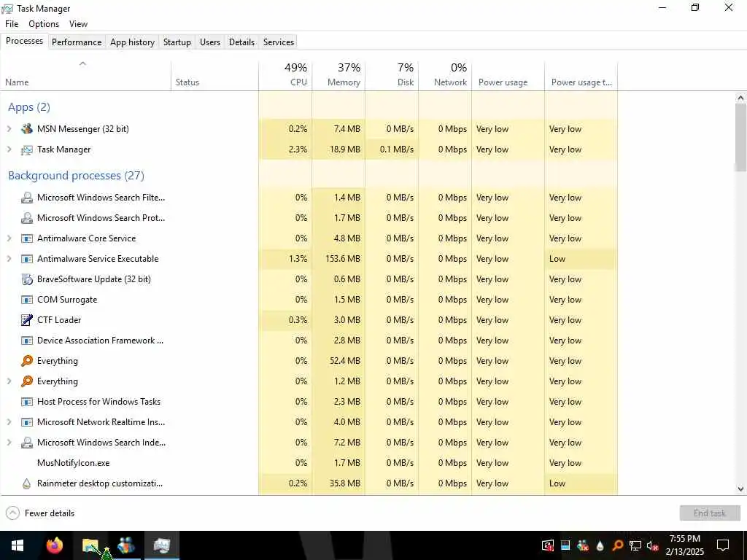747x560 pixels.
Task: Click Host Process for Windows Tasks icon
Action: click(27, 402)
